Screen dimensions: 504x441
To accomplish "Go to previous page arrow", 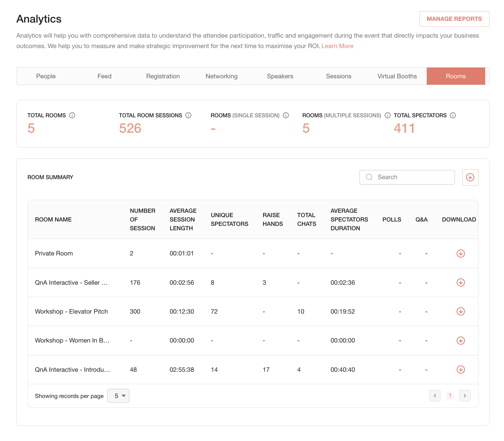I will click(435, 396).
